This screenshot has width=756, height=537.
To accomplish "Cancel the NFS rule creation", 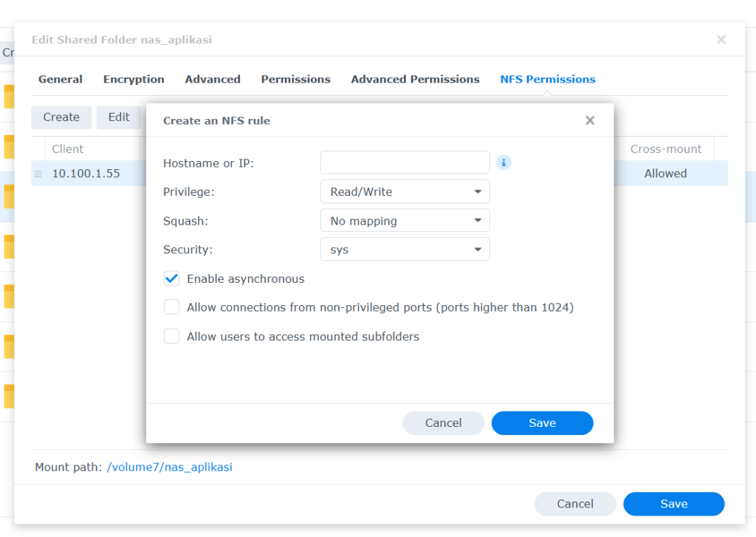I will point(443,423).
